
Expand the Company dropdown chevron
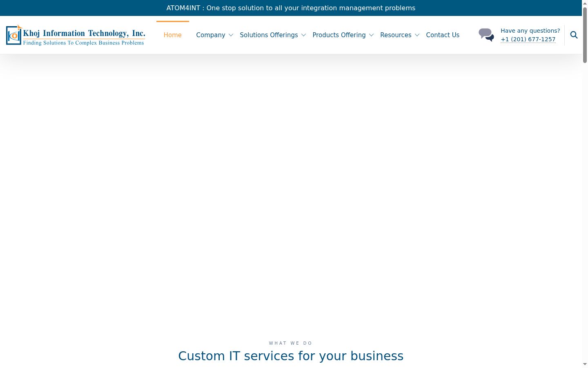[x=231, y=35]
